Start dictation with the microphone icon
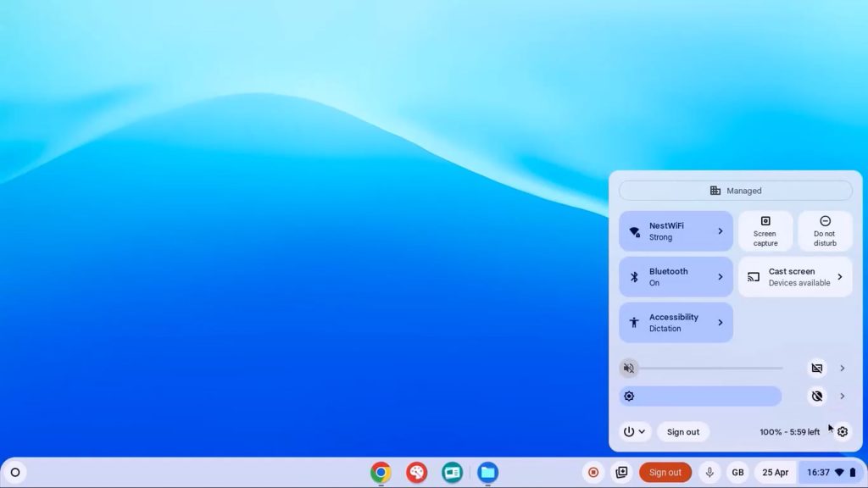Image resolution: width=868 pixels, height=488 pixels. pyautogui.click(x=709, y=473)
